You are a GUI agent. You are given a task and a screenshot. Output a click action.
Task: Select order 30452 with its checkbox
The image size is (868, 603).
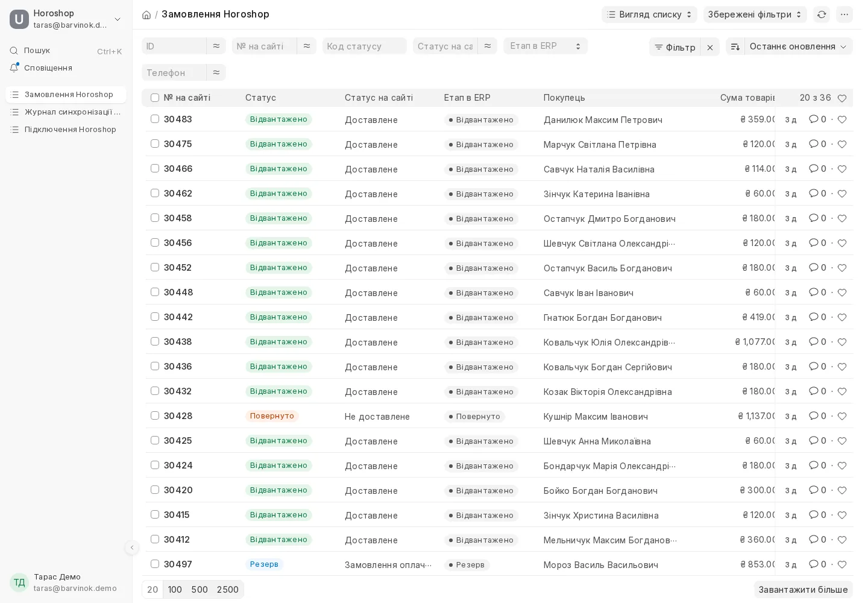tap(155, 267)
